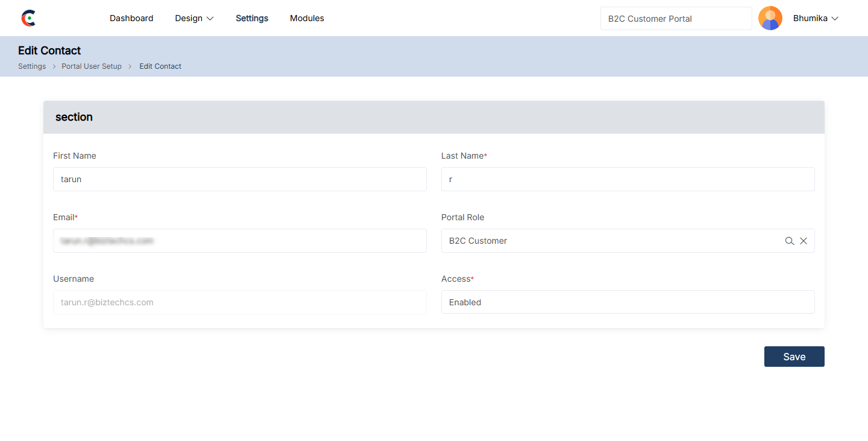Open the Bhumika user dropdown
The image size is (868, 441).
[x=816, y=18]
